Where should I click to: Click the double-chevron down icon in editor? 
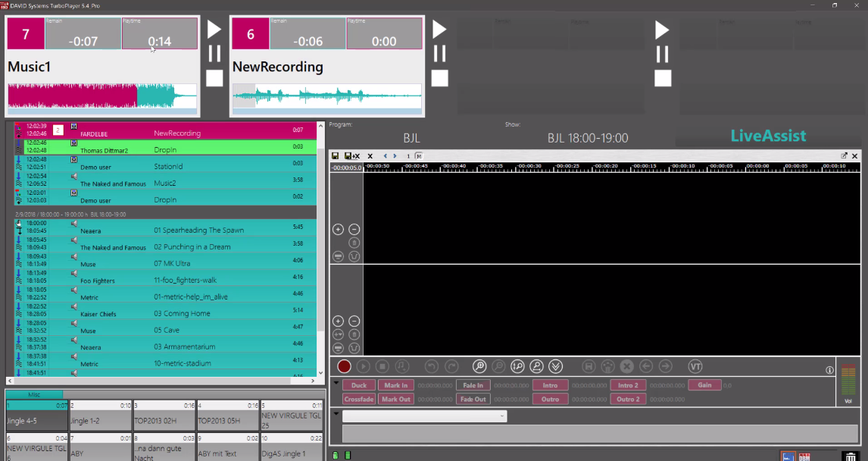[x=556, y=366]
